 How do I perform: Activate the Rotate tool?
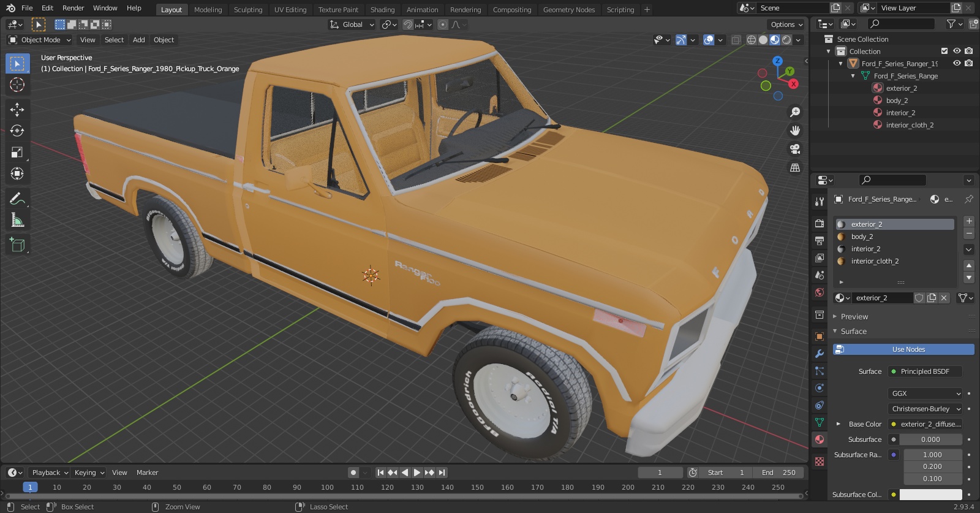click(17, 131)
